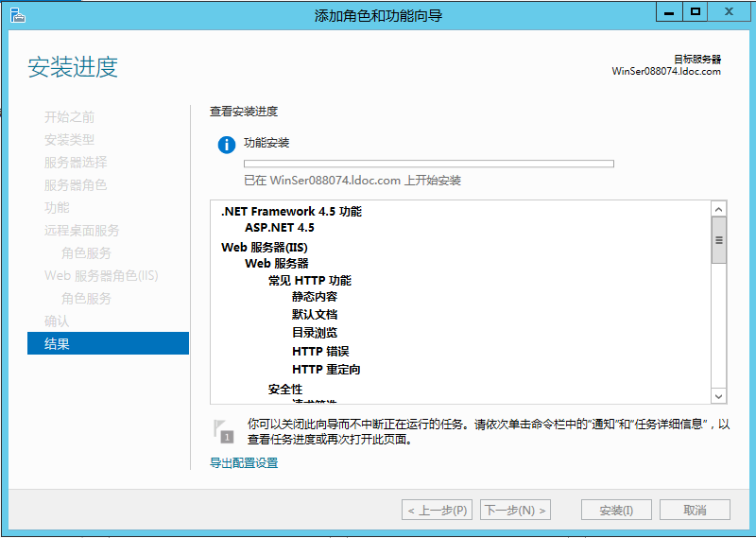The height and width of the screenshot is (538, 756).
Task: Select the 服务器选择 step
Action: pyautogui.click(x=76, y=162)
